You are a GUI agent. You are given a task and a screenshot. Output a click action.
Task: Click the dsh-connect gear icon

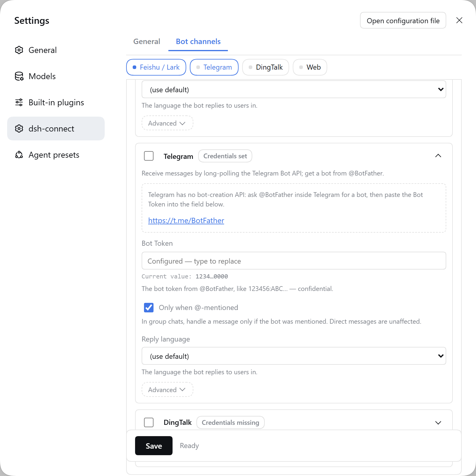pyautogui.click(x=19, y=129)
